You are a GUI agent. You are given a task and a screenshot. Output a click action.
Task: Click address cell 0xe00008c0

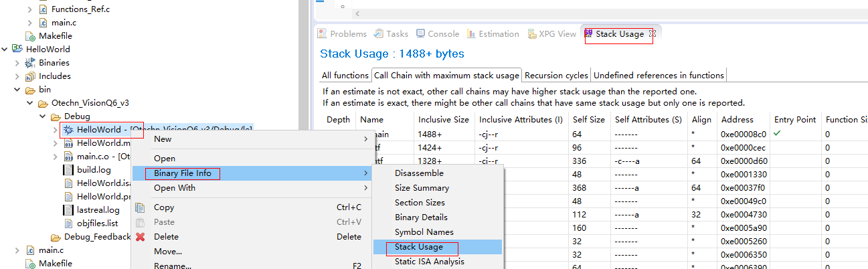pyautogui.click(x=743, y=134)
